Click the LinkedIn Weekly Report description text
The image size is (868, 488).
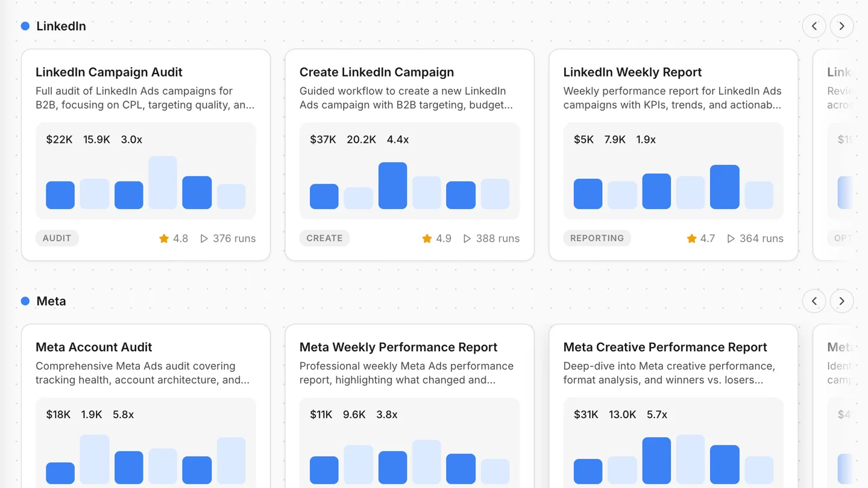point(673,98)
